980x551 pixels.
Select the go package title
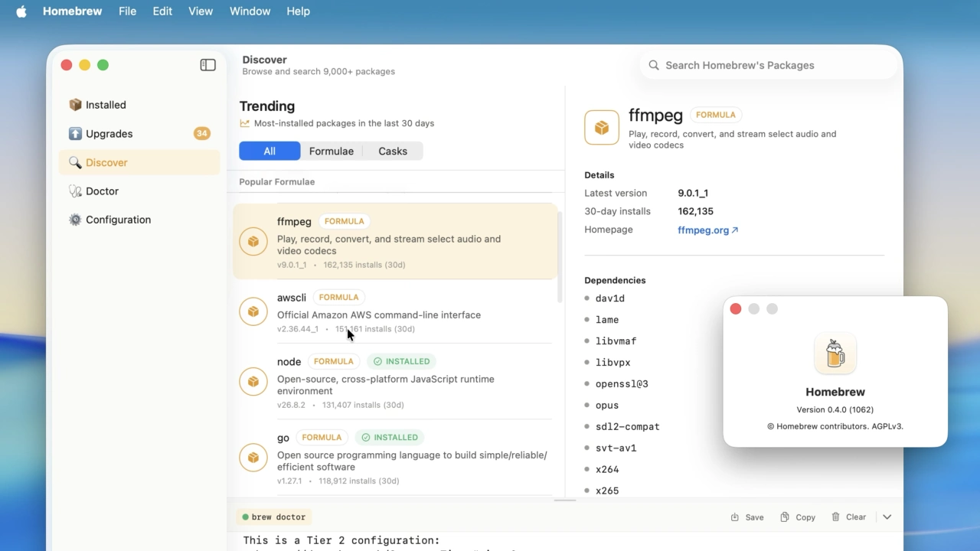[283, 438]
